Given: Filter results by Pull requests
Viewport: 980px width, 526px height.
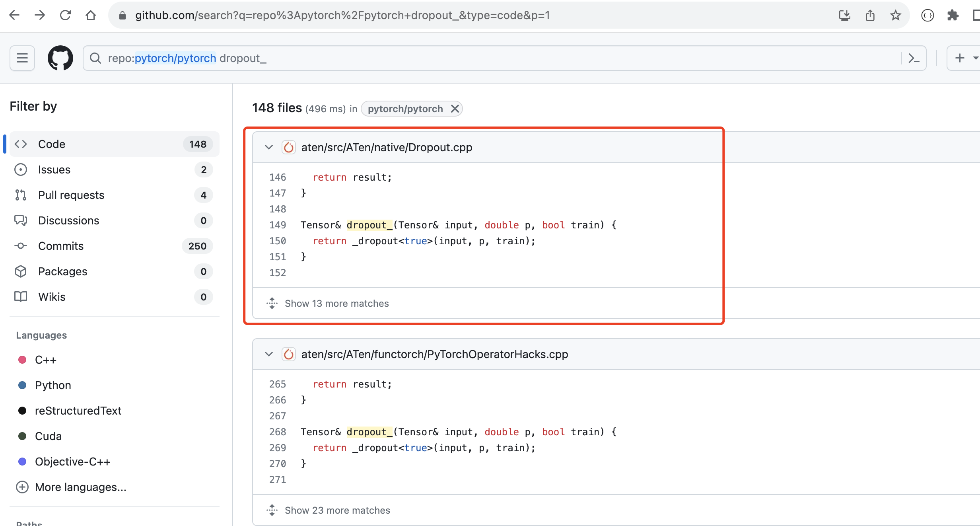Looking at the screenshot, I should 115,195.
